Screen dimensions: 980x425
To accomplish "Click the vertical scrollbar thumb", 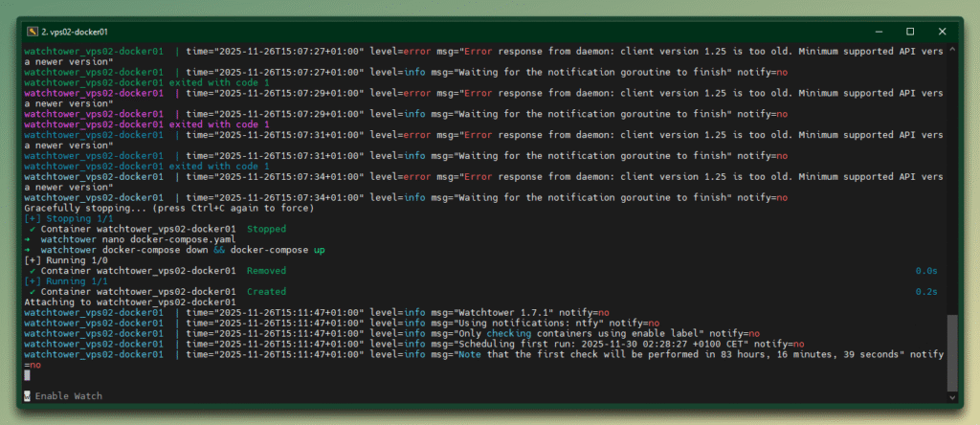I will [x=950, y=352].
